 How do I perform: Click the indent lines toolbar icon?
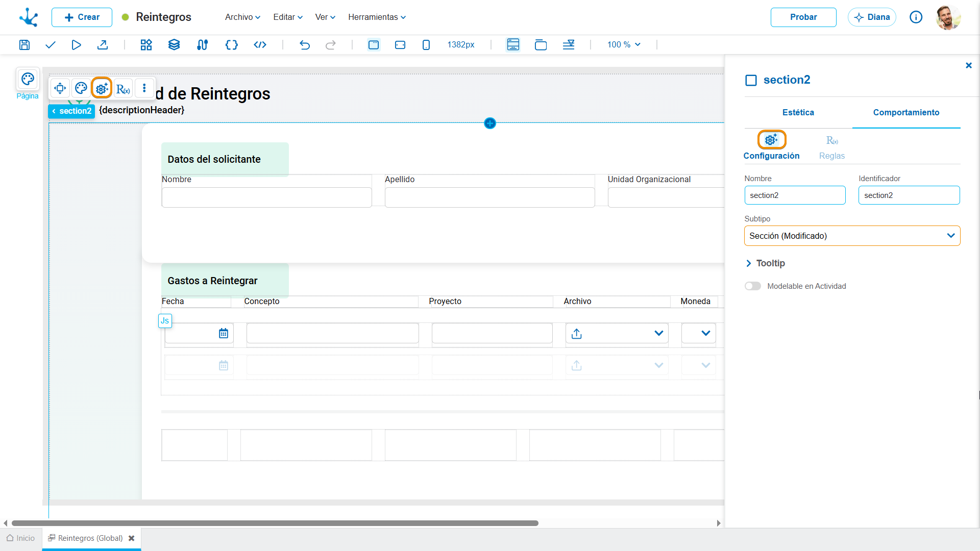coord(569,45)
